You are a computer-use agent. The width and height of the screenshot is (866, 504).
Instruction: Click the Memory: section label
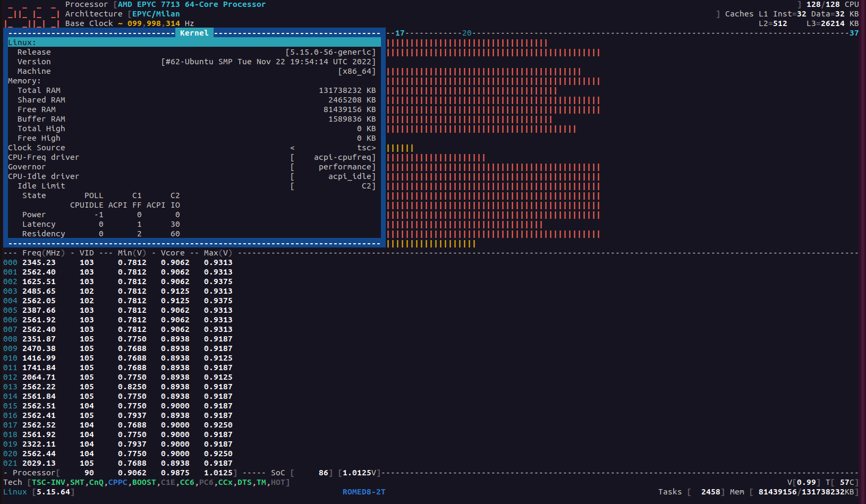pyautogui.click(x=24, y=81)
